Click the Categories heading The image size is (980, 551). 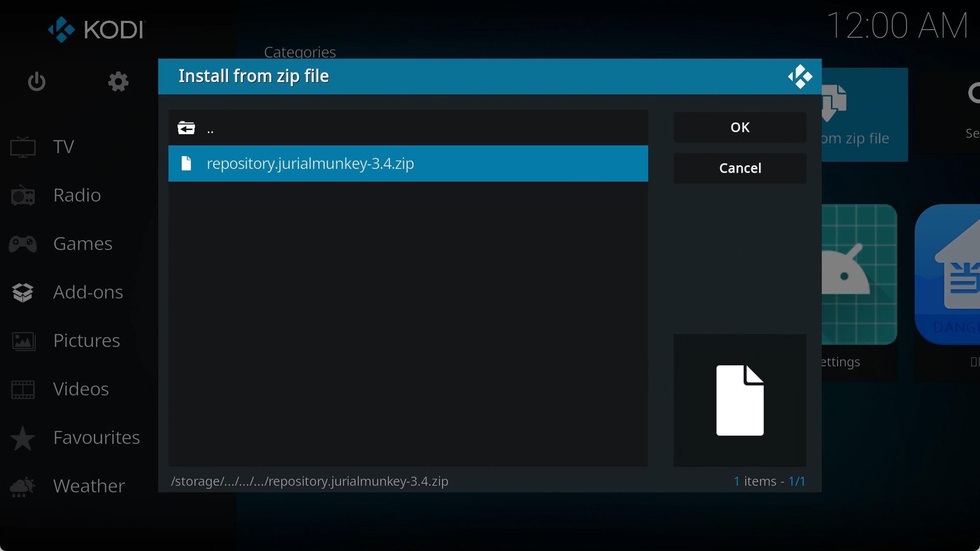(300, 52)
